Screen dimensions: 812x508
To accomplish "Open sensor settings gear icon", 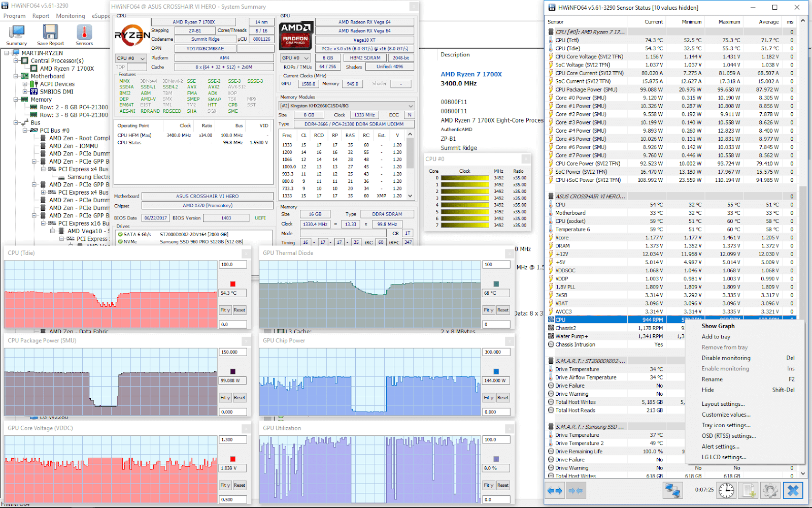I will point(770,490).
